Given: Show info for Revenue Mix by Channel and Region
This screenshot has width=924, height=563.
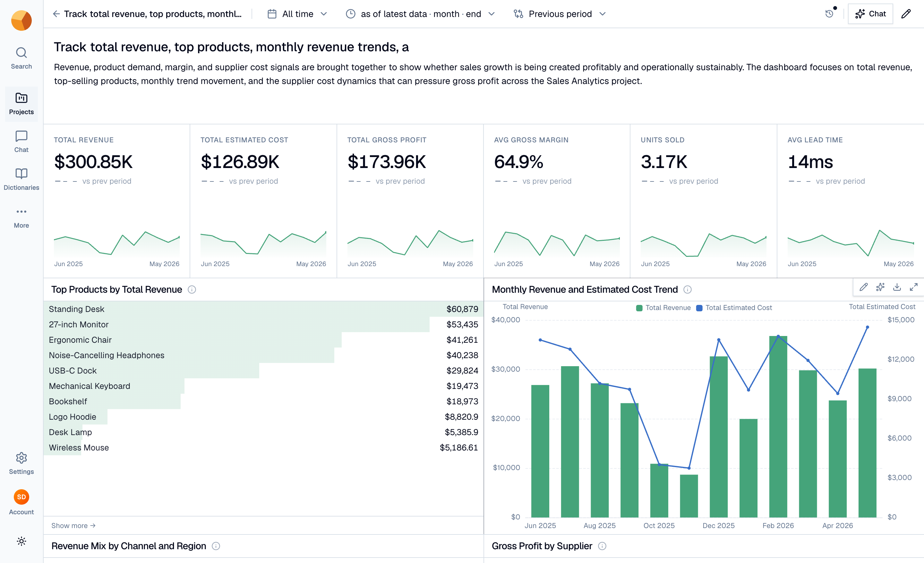Looking at the screenshot, I should point(216,546).
